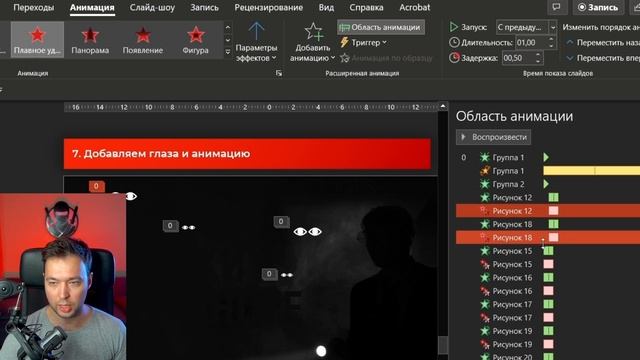
Task: Select the Панорама animation effect
Action: (90, 40)
